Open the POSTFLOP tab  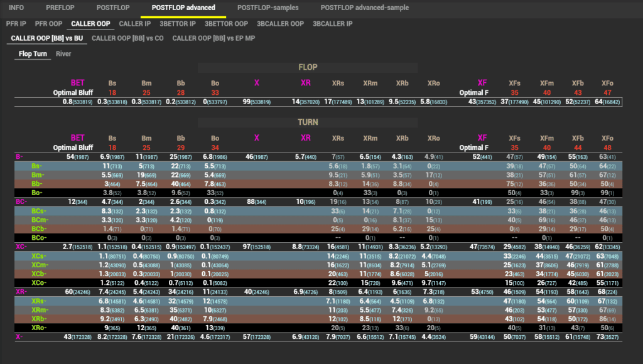113,8
